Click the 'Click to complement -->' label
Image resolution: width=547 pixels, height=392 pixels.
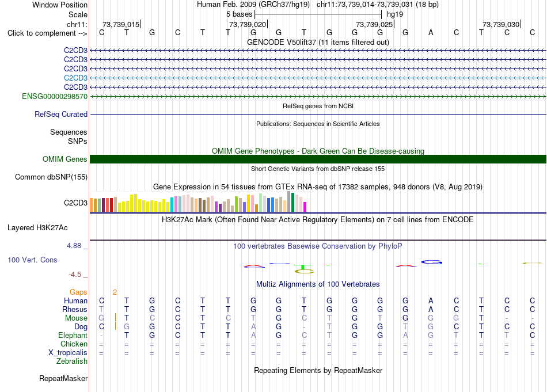tap(47, 33)
